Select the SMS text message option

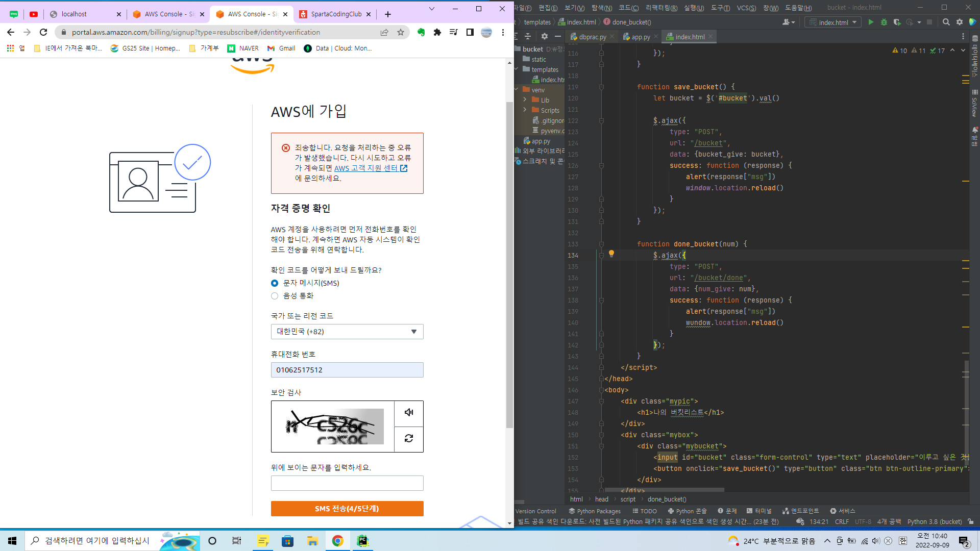pyautogui.click(x=275, y=283)
